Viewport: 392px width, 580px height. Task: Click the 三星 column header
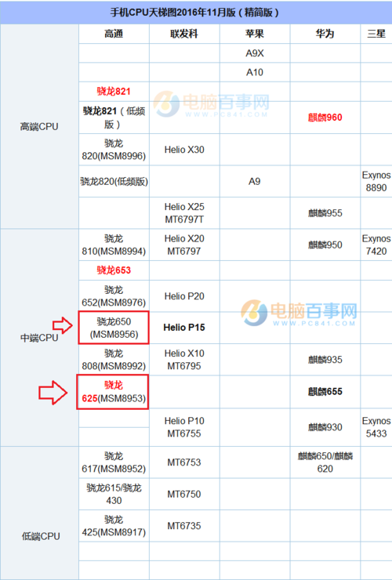(376, 34)
